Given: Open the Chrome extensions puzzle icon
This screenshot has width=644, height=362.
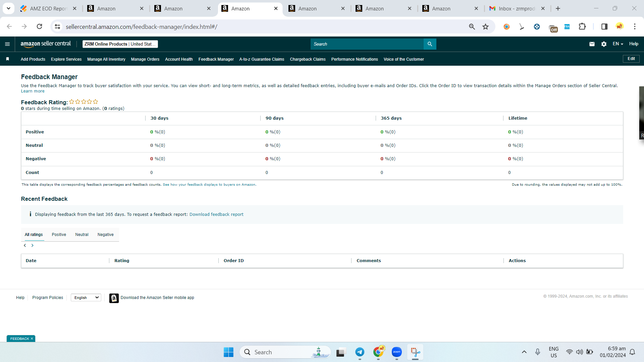Looking at the screenshot, I should click(x=582, y=26).
